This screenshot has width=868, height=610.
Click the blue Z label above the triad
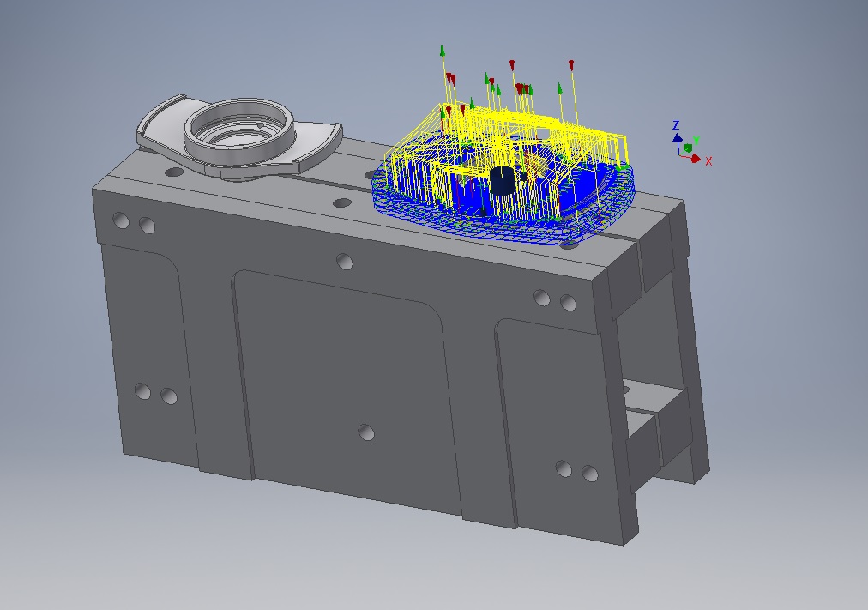pyautogui.click(x=676, y=125)
